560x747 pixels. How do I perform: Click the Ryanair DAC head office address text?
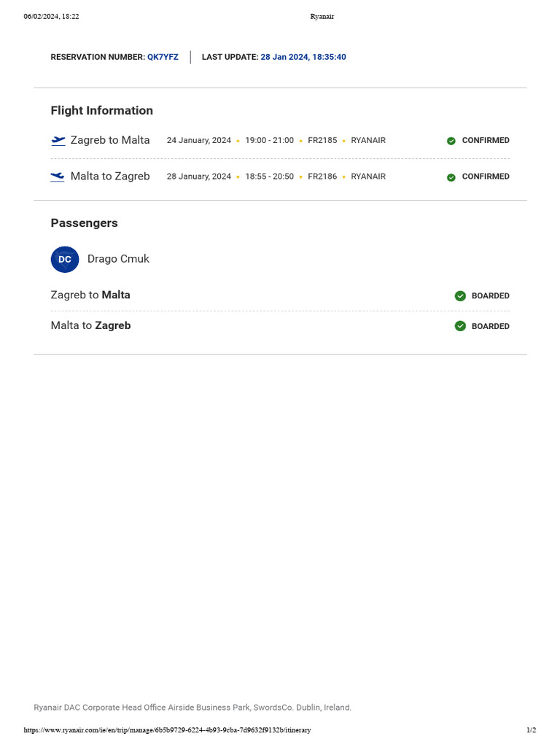point(192,708)
